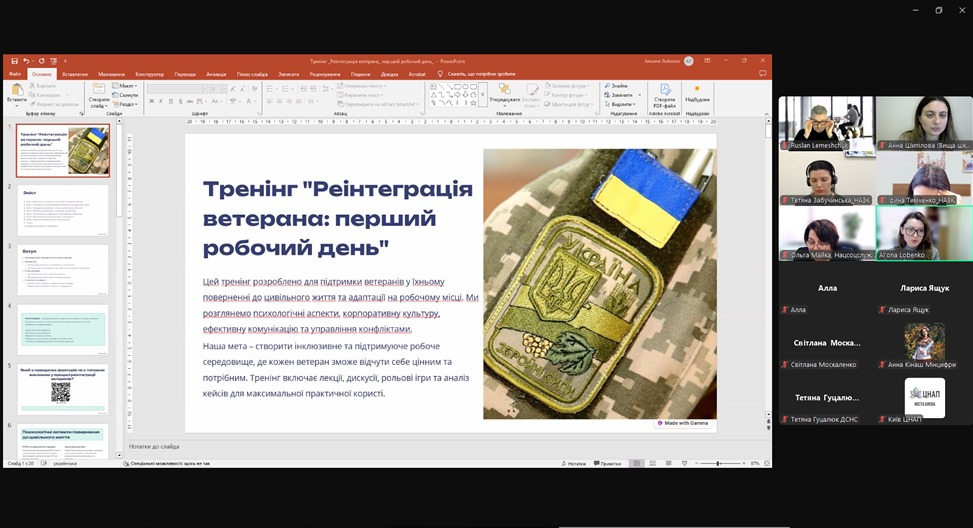The width and height of the screenshot is (973, 528).
Task: Click the ribbon display options icon
Action: coord(707,61)
